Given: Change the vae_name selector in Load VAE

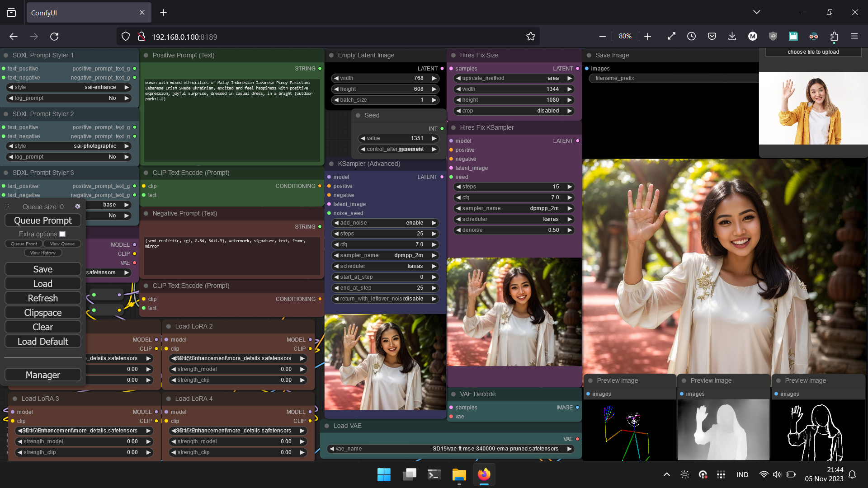Looking at the screenshot, I should click(x=451, y=449).
